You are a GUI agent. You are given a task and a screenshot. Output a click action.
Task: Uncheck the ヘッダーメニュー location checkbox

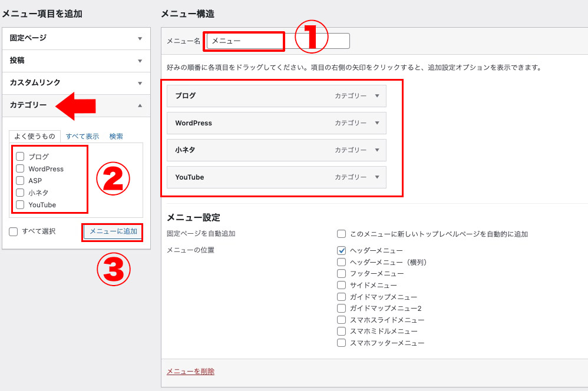341,250
